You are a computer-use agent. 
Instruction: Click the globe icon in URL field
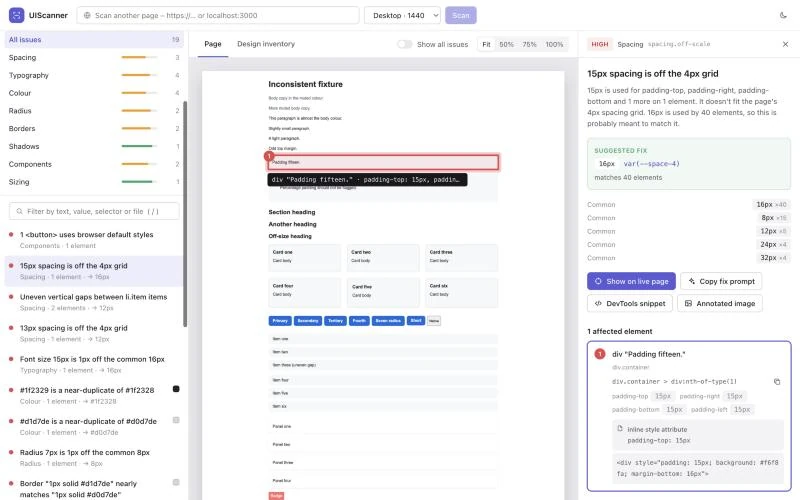87,15
